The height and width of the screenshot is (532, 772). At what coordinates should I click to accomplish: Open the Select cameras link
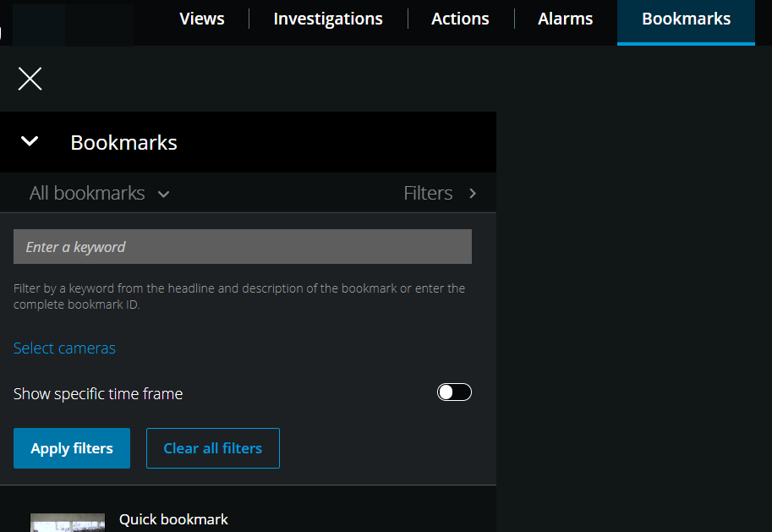(64, 348)
